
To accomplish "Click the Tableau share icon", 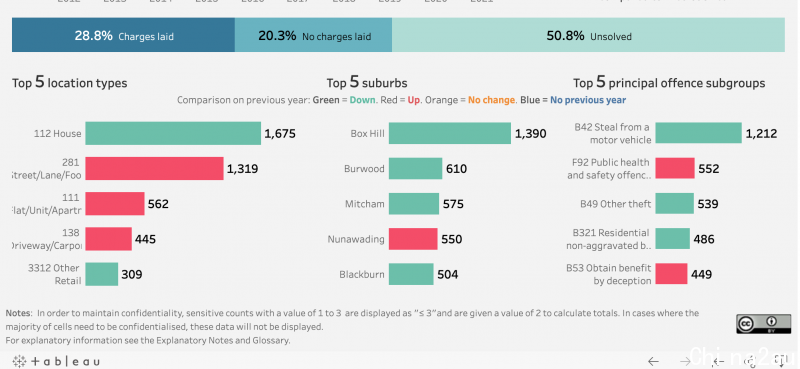I will click(x=750, y=362).
